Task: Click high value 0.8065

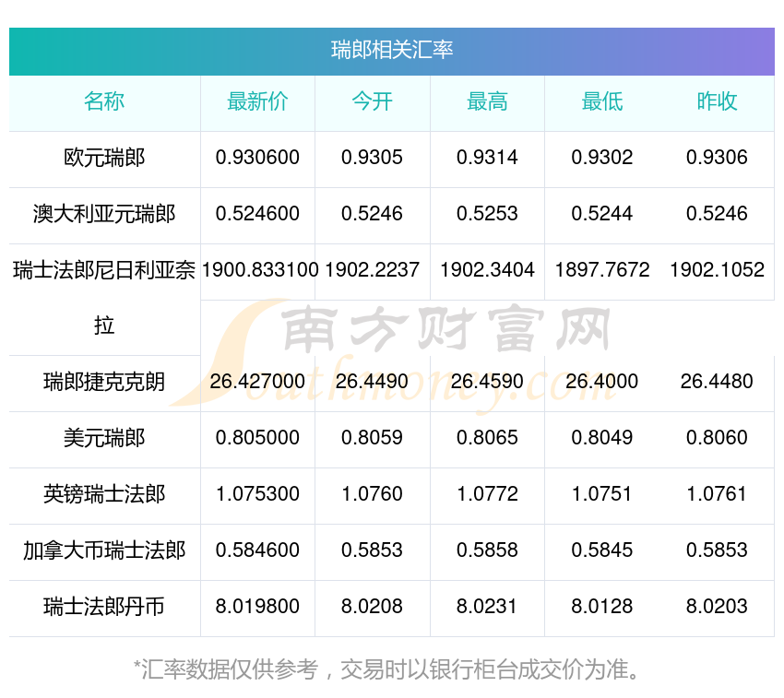Action: coord(487,438)
